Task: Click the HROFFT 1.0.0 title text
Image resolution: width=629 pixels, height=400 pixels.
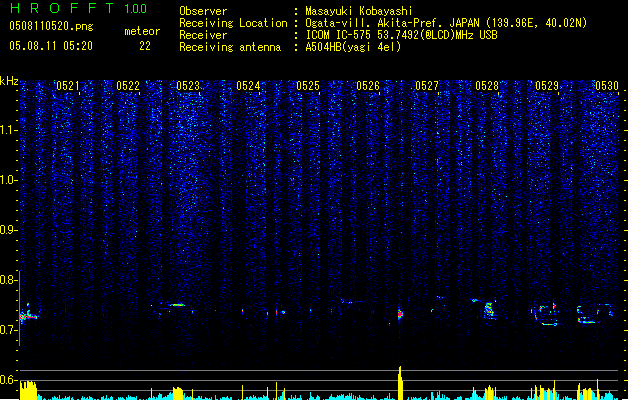Action: pyautogui.click(x=78, y=8)
